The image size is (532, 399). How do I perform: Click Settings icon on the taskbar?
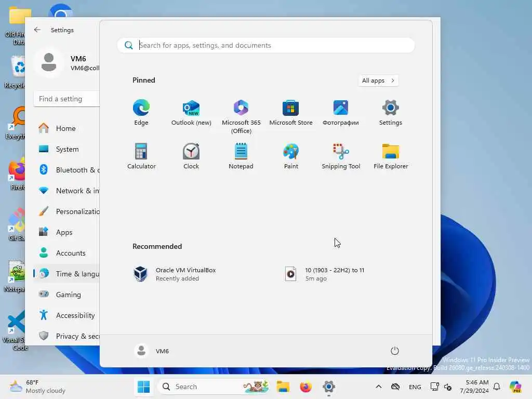[x=329, y=387]
